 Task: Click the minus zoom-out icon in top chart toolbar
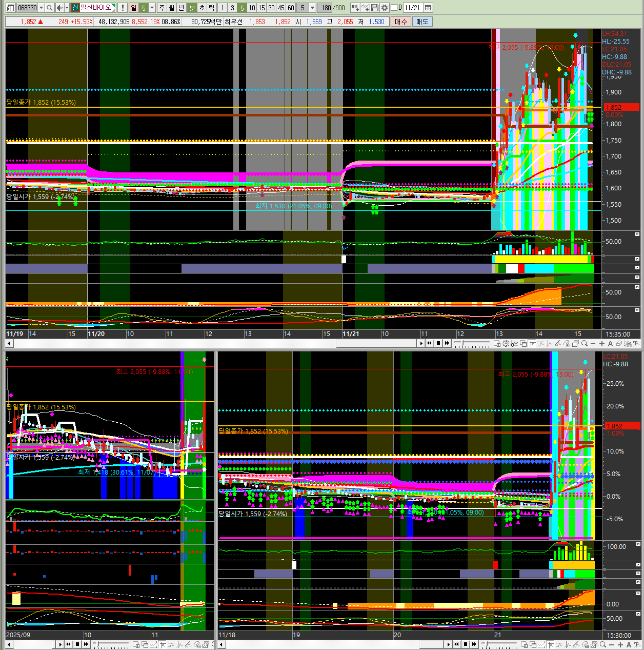pos(593,343)
